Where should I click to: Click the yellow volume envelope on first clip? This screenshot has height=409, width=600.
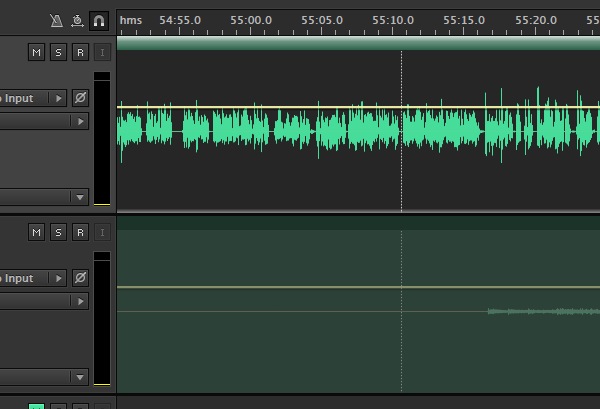click(300, 106)
